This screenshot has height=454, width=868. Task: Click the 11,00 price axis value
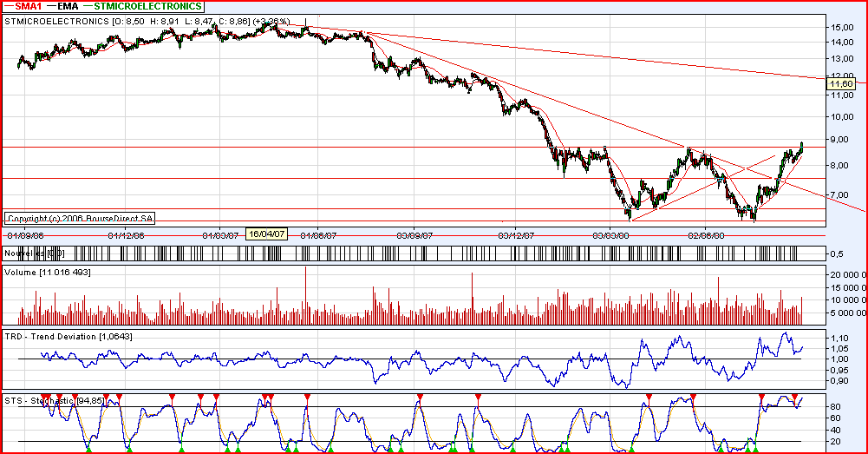tap(842, 95)
